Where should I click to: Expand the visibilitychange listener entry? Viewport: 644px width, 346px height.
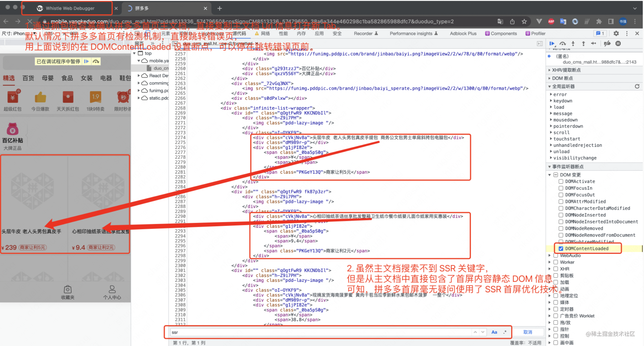point(551,158)
